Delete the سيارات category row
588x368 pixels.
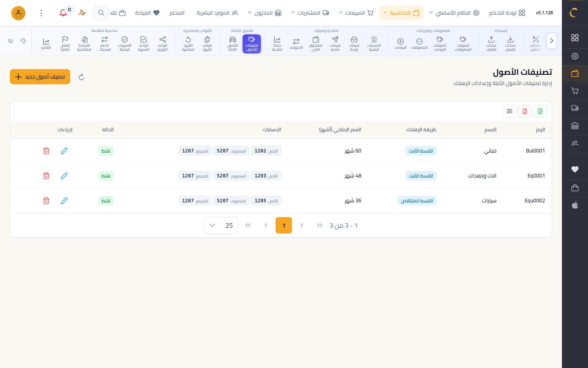[x=46, y=201]
